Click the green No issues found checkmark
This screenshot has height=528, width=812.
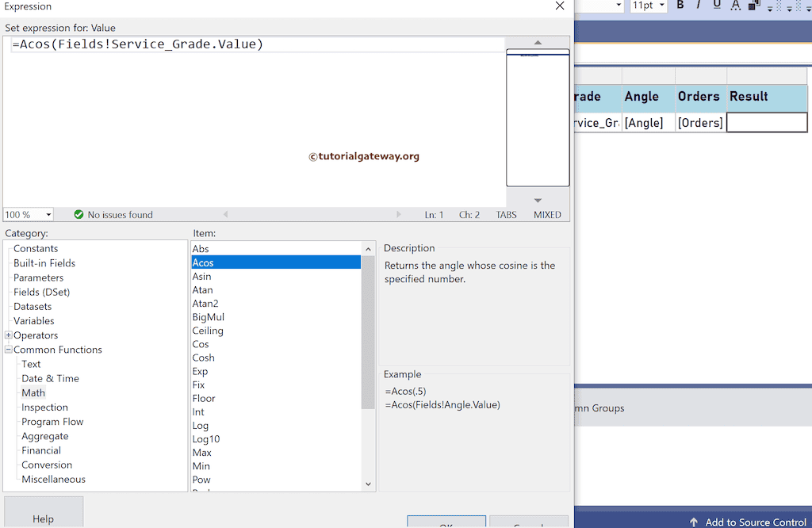(79, 214)
